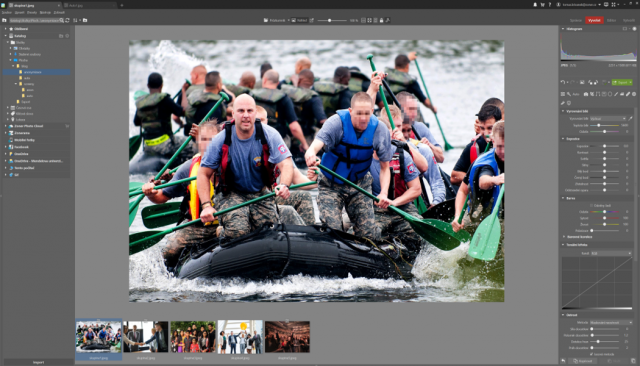This screenshot has height=366, width=640.
Task: Click the gradient filter tool icon
Action: [604, 94]
